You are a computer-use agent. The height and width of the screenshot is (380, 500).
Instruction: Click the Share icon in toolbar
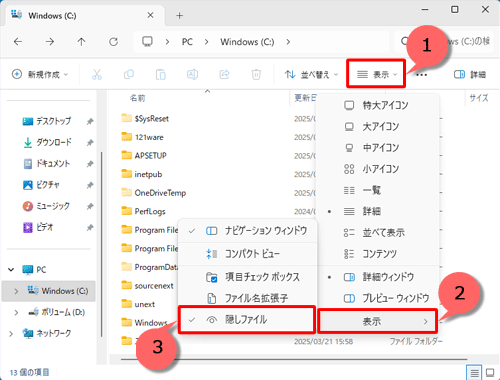(x=224, y=74)
